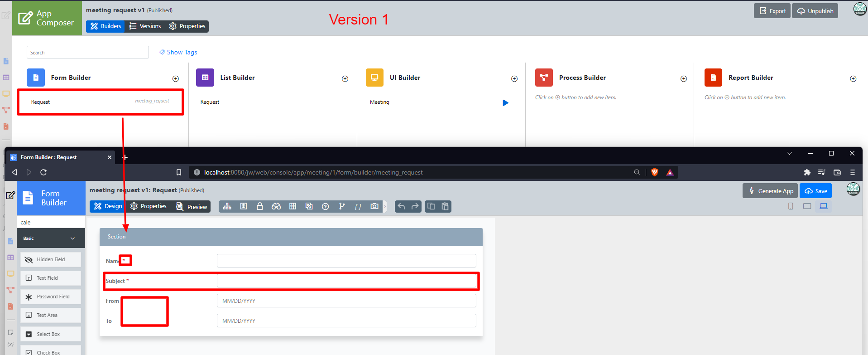Add a new UI in UI Builder column
Screen dimensions: 868x355
pos(514,79)
